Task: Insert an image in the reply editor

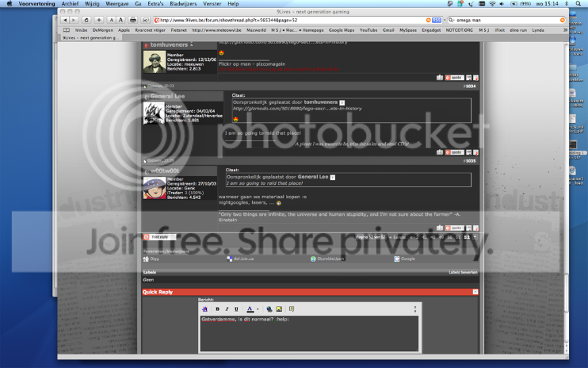Action: (x=279, y=309)
